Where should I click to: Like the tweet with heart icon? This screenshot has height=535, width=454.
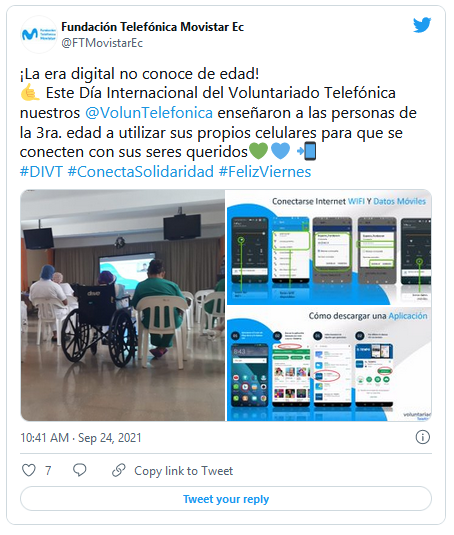tap(29, 470)
